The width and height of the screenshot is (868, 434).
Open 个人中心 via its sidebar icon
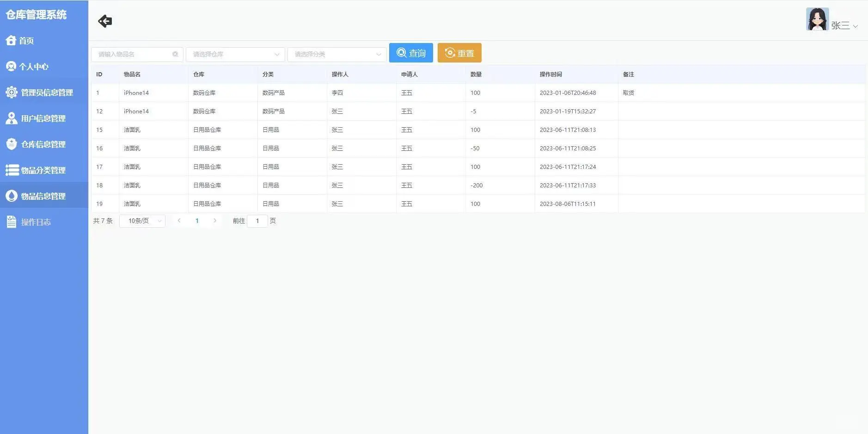click(x=11, y=66)
